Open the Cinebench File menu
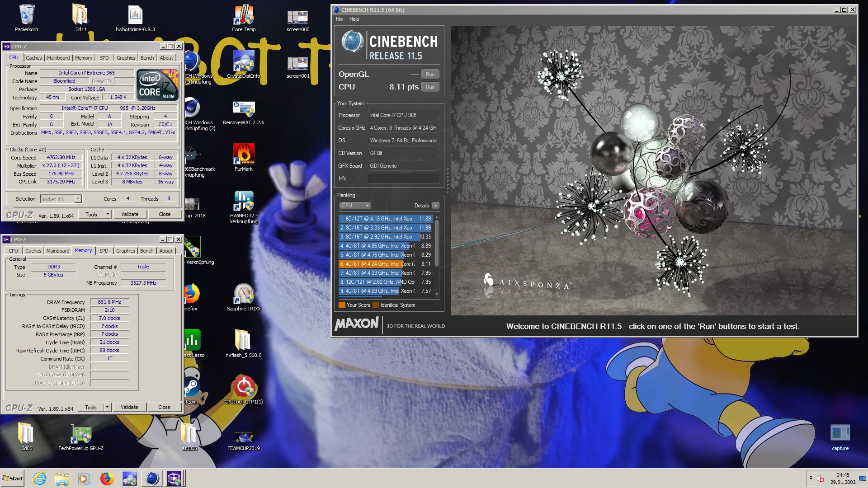 (x=339, y=19)
